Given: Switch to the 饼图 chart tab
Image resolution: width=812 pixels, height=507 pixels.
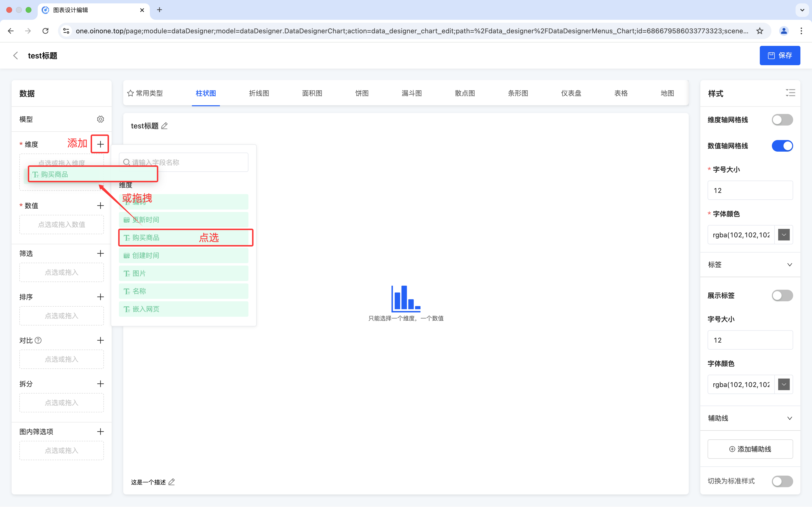Looking at the screenshot, I should 362,93.
